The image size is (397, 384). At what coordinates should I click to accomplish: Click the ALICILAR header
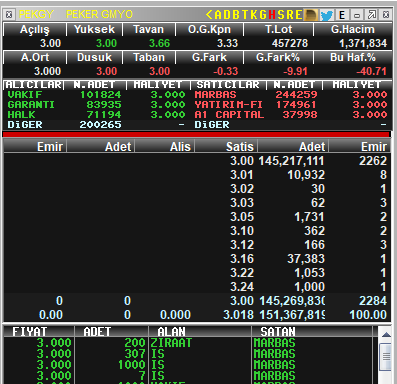coord(33,85)
